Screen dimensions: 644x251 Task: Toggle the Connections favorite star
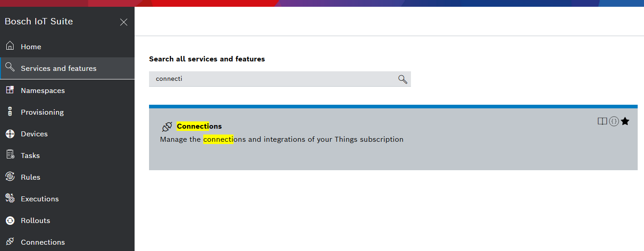coord(625,121)
